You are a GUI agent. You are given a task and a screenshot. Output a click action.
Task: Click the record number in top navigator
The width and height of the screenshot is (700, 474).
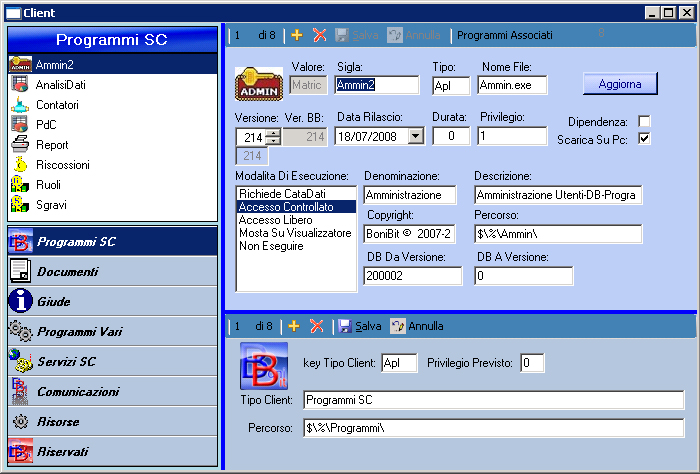click(x=238, y=35)
